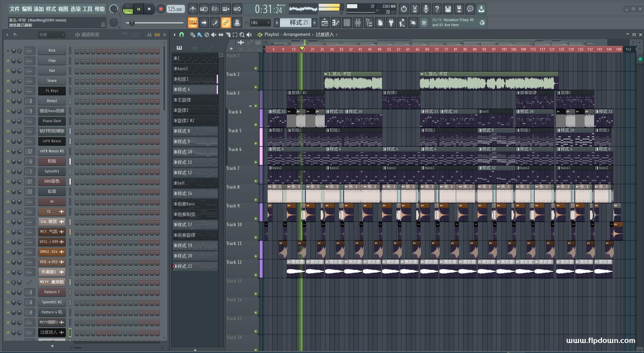Select the pencil draw tool in Playlist

tap(193, 35)
